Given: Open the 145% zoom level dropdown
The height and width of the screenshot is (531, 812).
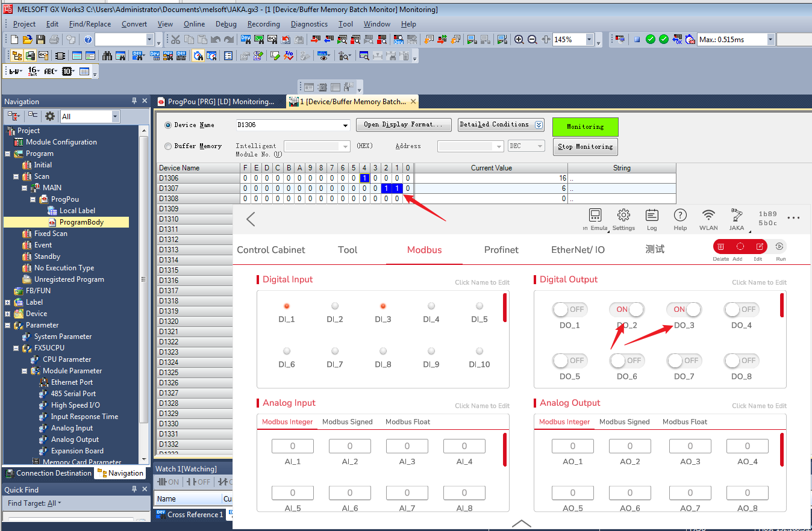Looking at the screenshot, I should [589, 40].
